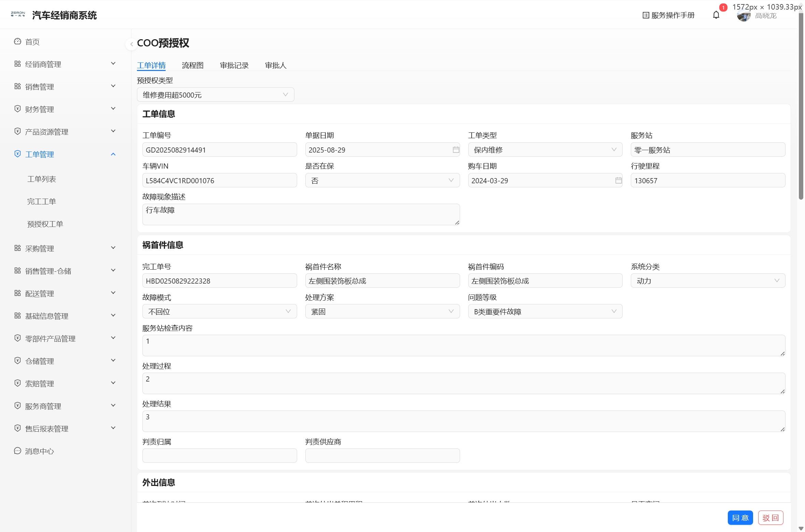Image resolution: width=805 pixels, height=532 pixels.
Task: Click the 财务管理 shield icon
Action: 18,109
